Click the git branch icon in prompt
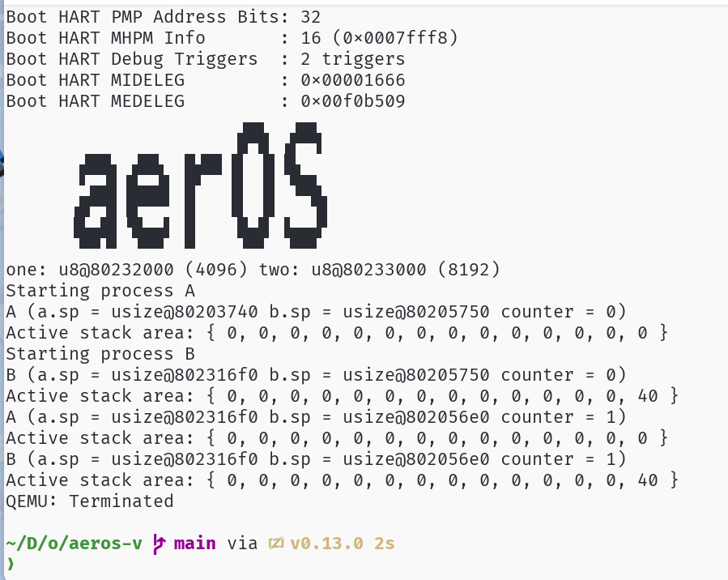The width and height of the screenshot is (728, 580). point(160,544)
